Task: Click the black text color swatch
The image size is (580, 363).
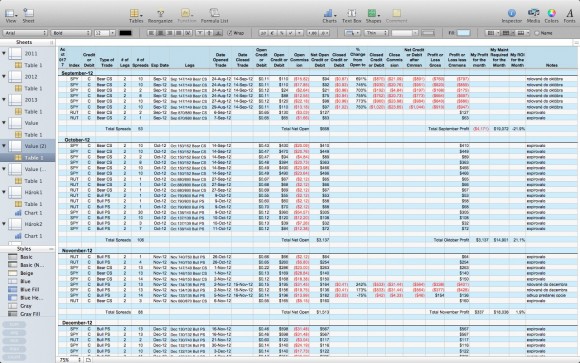Action: pos(125,33)
